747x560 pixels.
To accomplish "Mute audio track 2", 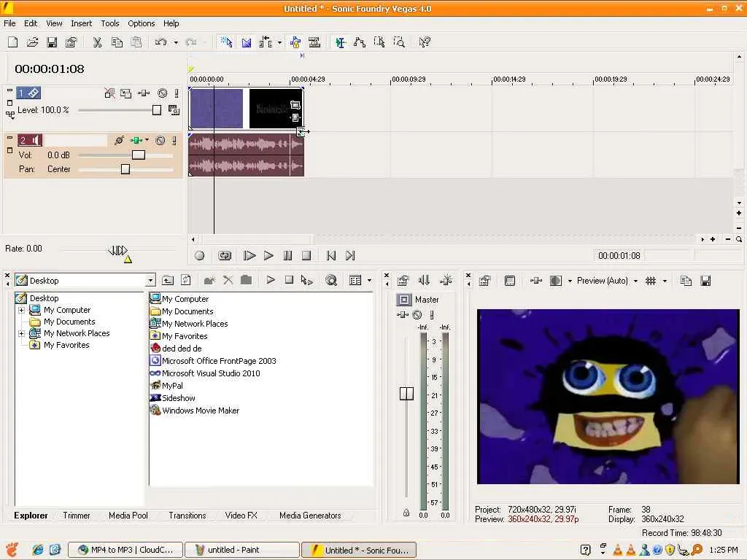I will click(160, 141).
